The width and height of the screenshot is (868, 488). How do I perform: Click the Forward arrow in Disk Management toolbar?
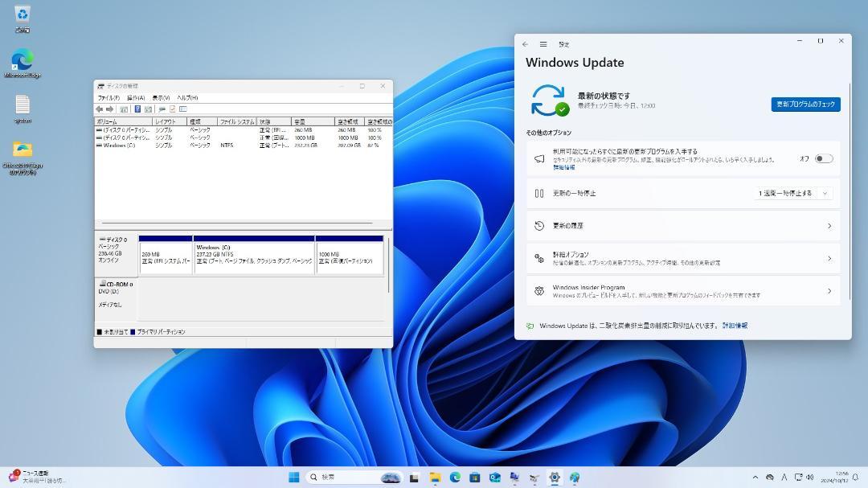click(109, 109)
